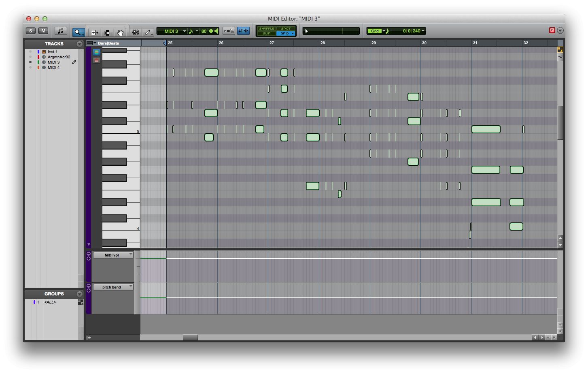Select ArgntnAcr02 track in track list
Image resolution: width=588 pixels, height=374 pixels.
click(x=59, y=57)
